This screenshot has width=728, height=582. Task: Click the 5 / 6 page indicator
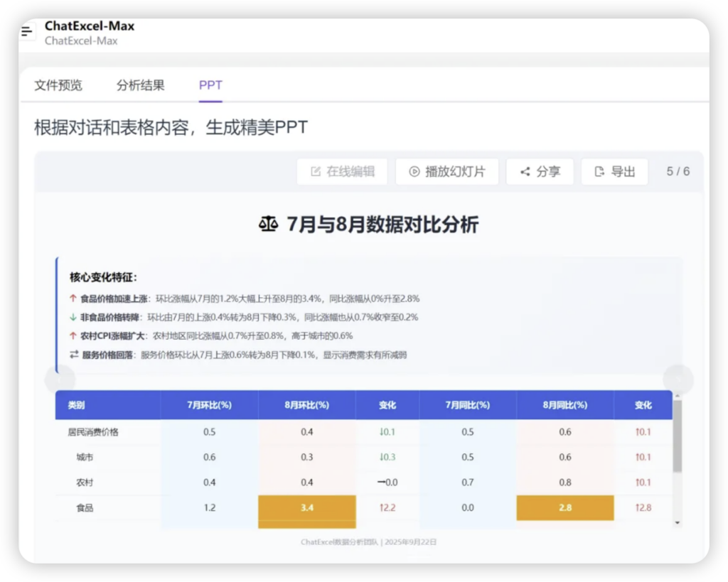point(678,171)
